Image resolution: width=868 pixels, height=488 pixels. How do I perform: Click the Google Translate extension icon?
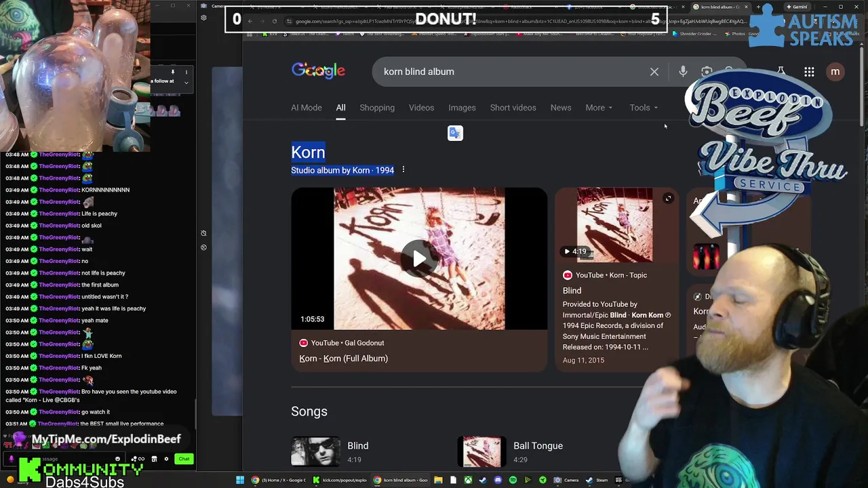455,133
